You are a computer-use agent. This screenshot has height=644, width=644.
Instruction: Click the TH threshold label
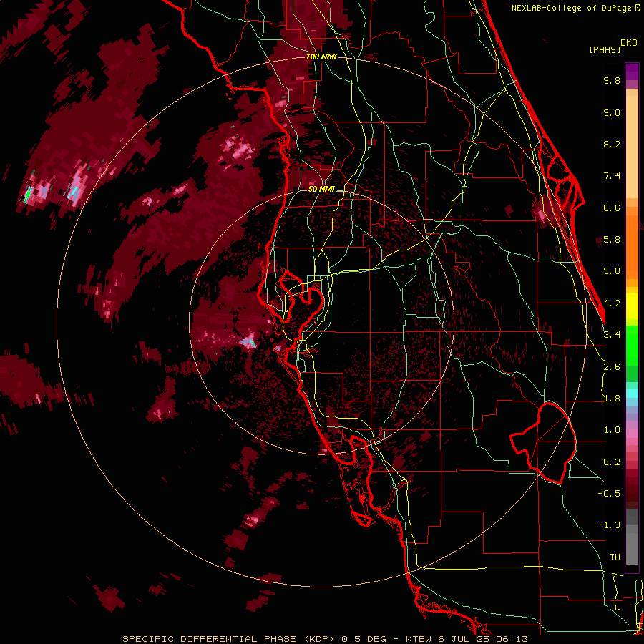point(615,557)
